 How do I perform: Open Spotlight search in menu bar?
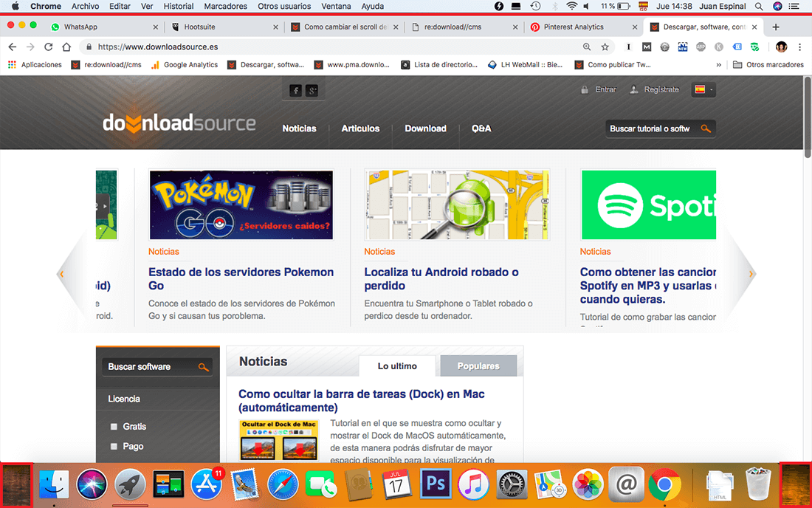point(759,6)
